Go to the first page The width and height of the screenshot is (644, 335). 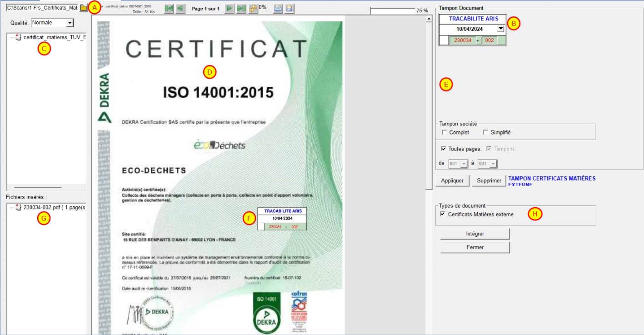coord(169,8)
